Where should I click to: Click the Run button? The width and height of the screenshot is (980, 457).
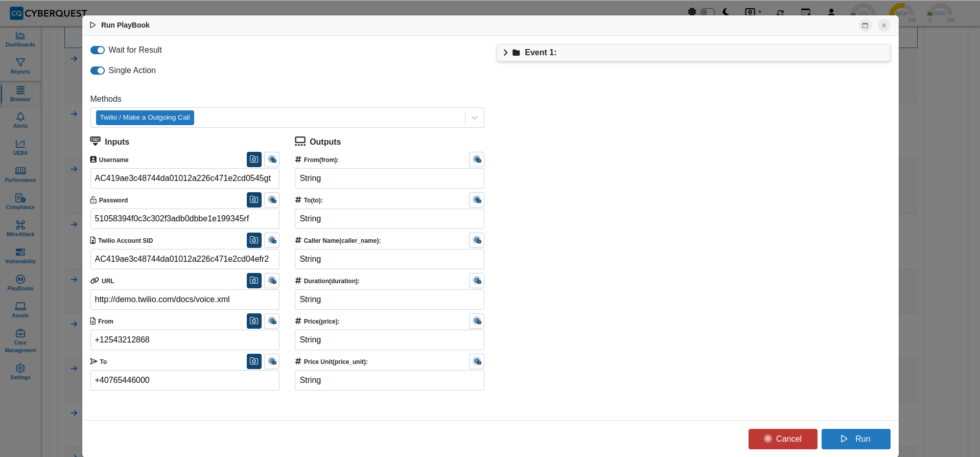click(856, 439)
